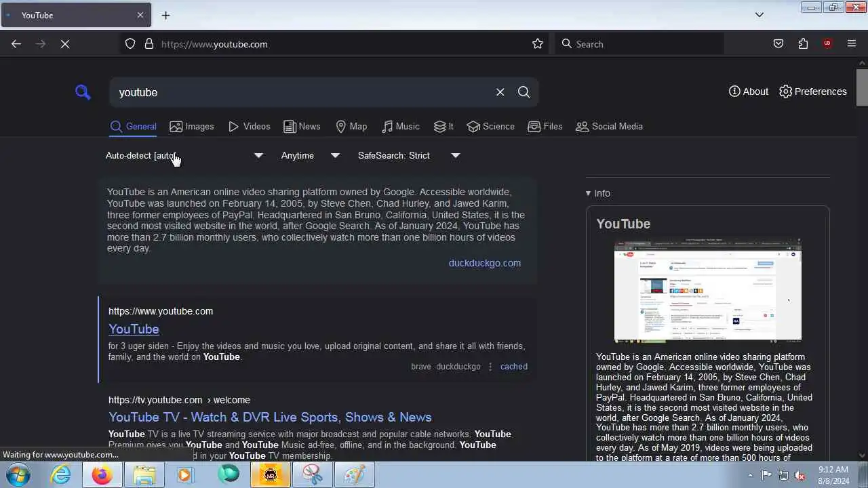
Task: Open uBlock Origin extension icon
Action: click(827, 44)
